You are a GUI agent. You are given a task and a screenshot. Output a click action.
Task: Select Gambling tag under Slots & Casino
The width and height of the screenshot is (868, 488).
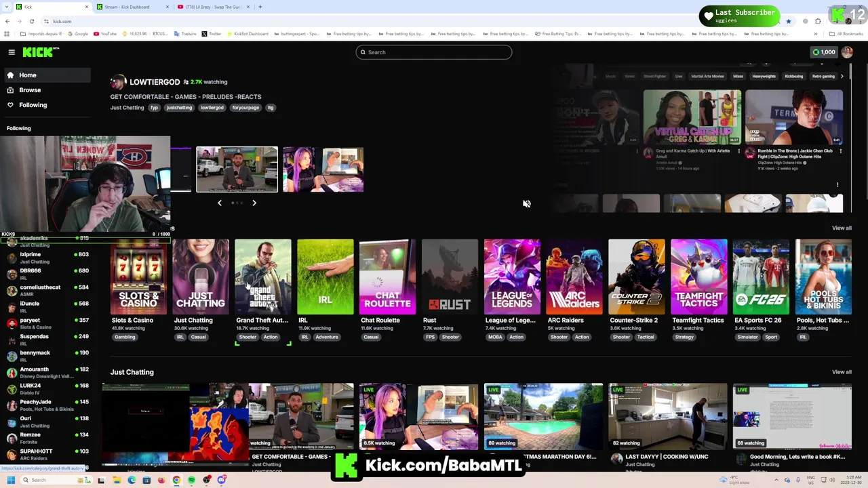(x=125, y=337)
